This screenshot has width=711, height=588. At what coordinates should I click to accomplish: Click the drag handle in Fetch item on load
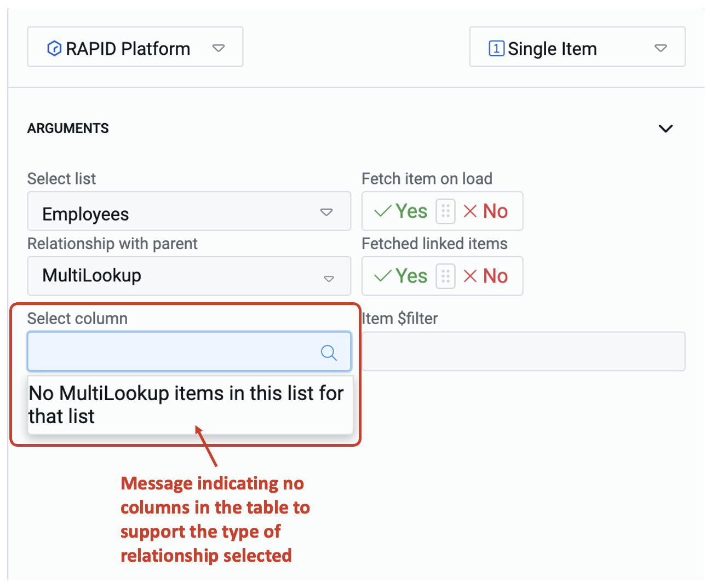point(445,211)
